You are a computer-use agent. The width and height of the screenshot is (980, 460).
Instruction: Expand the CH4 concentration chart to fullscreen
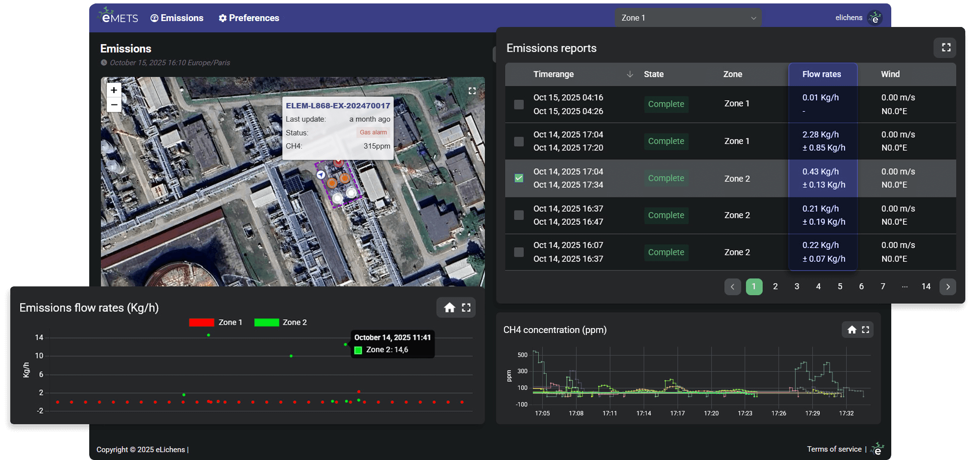(866, 330)
